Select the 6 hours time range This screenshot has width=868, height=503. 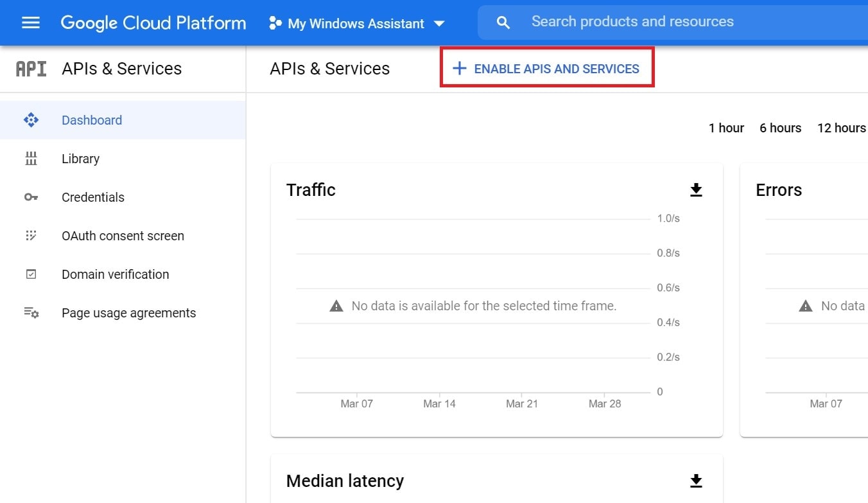coord(780,128)
